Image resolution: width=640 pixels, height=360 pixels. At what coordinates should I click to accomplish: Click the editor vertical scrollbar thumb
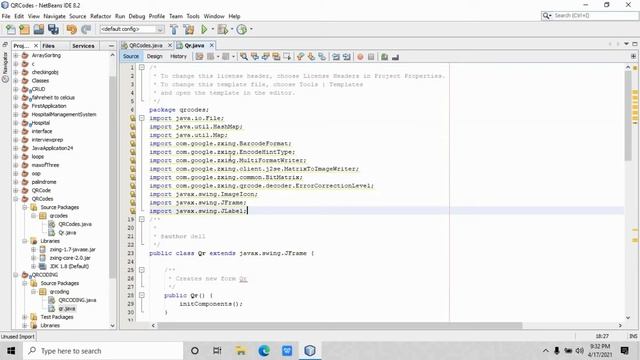[628, 116]
